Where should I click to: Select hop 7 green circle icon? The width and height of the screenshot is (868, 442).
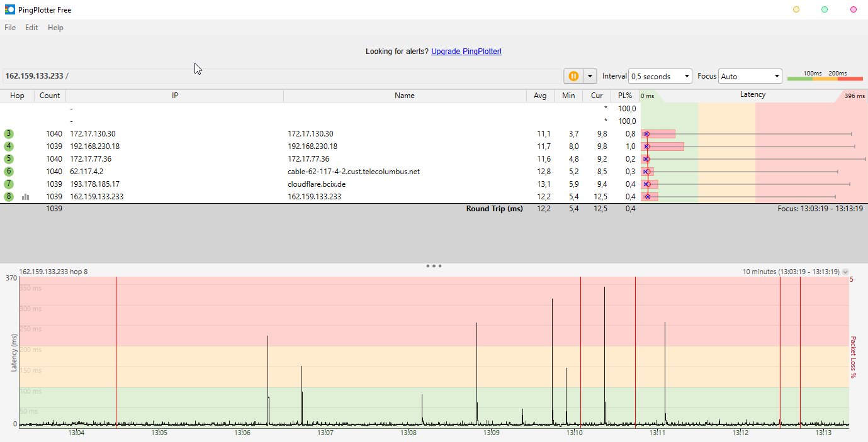pyautogui.click(x=9, y=184)
